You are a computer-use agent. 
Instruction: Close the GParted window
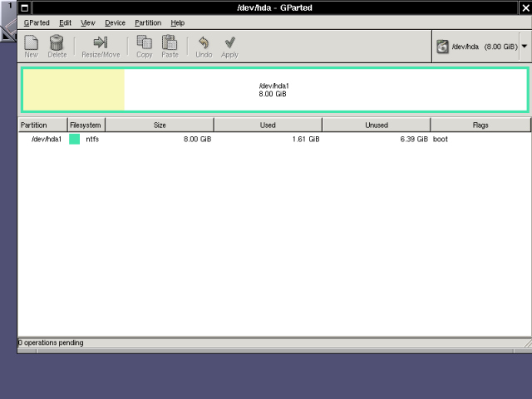coord(525,7)
